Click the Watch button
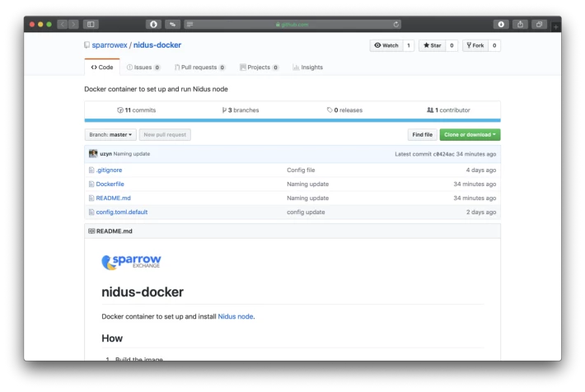The image size is (585, 392). pyautogui.click(x=386, y=45)
